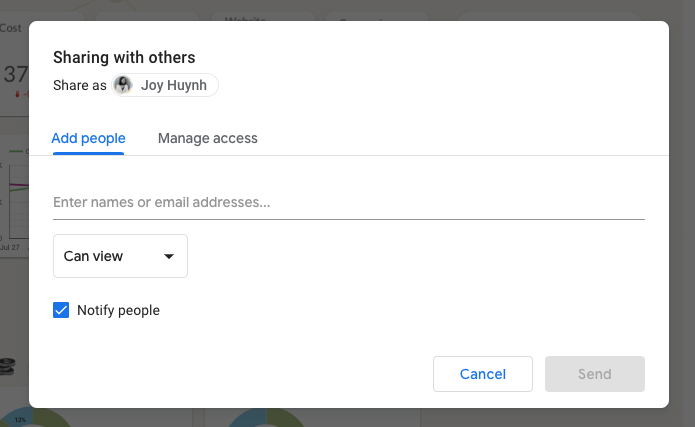Viewport: 695px width, 427px height.
Task: Uncheck the Notify people checkbox
Action: [x=61, y=310]
